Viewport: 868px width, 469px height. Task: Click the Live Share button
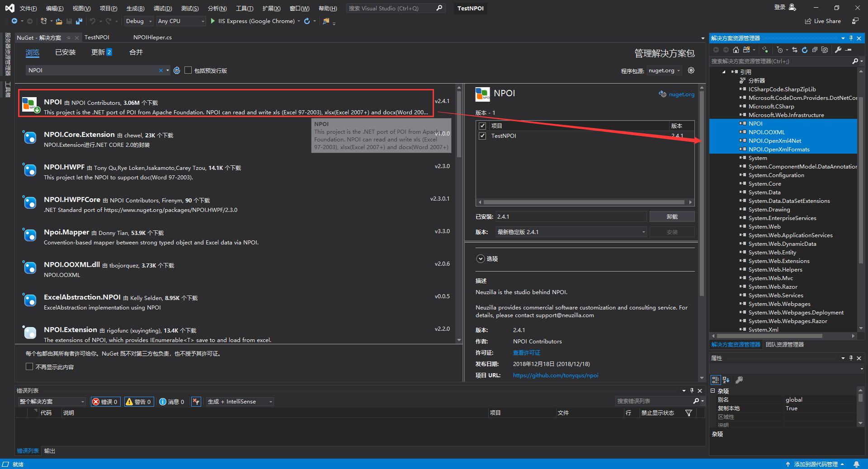(823, 21)
